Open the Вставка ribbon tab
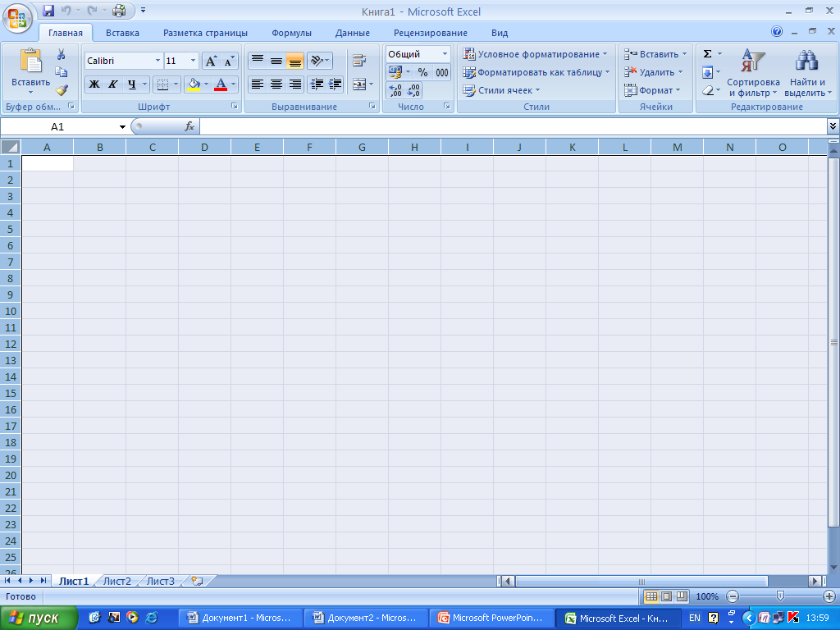This screenshot has height=630, width=840. pyautogui.click(x=122, y=33)
